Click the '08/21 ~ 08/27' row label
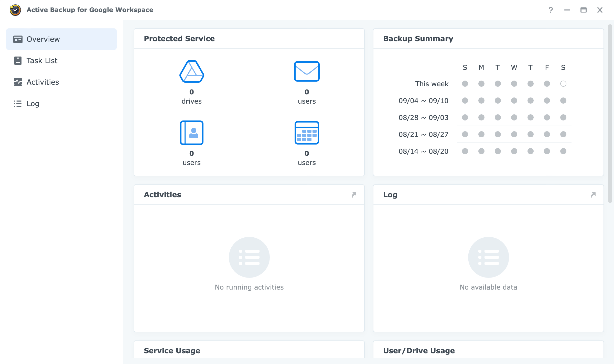614x364 pixels. point(424,134)
